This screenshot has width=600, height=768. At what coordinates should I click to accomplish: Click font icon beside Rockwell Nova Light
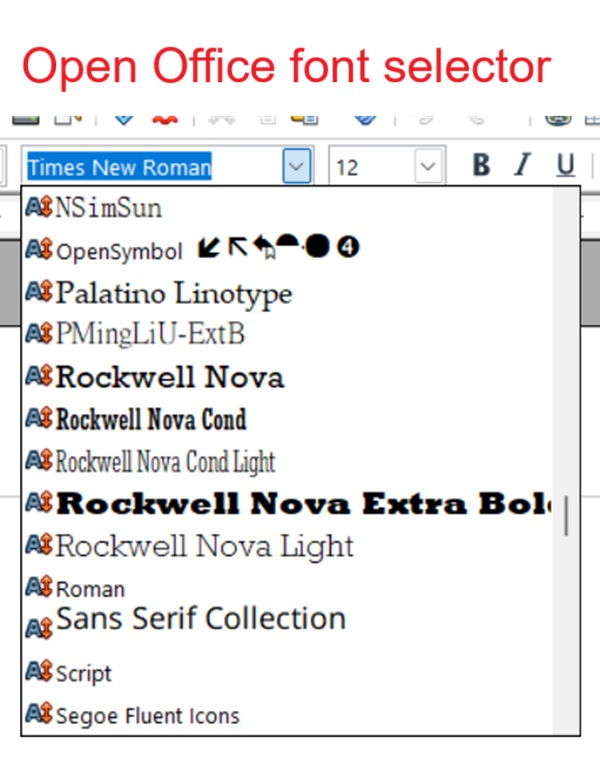(39, 544)
